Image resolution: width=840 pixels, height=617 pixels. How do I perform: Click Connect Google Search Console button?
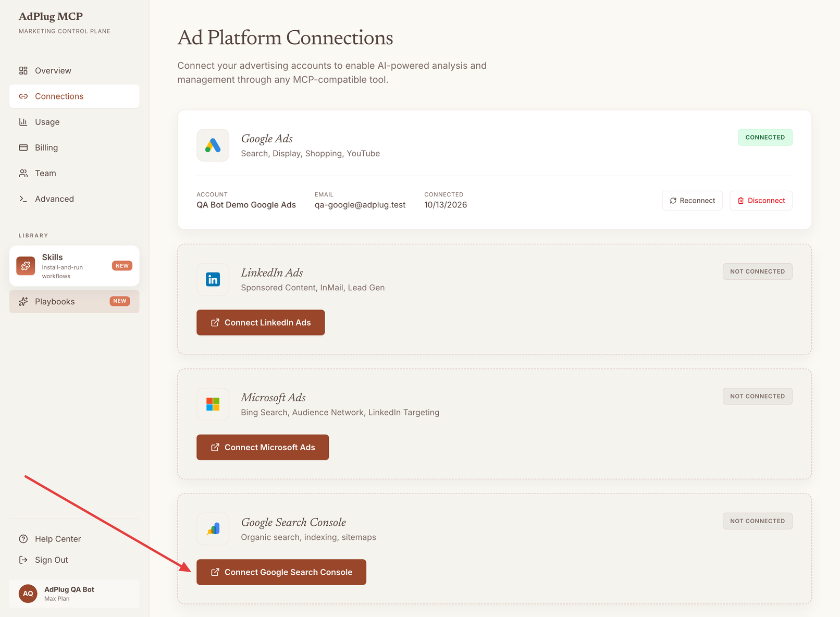[x=281, y=572]
